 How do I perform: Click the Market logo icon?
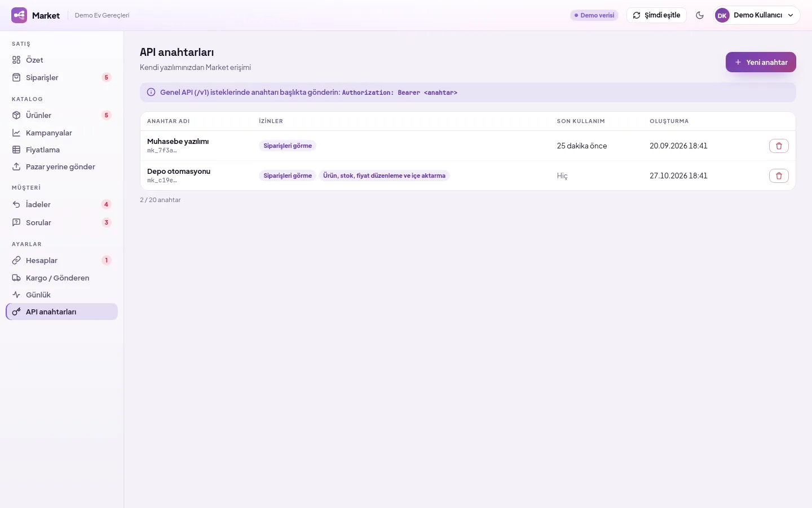pos(19,15)
